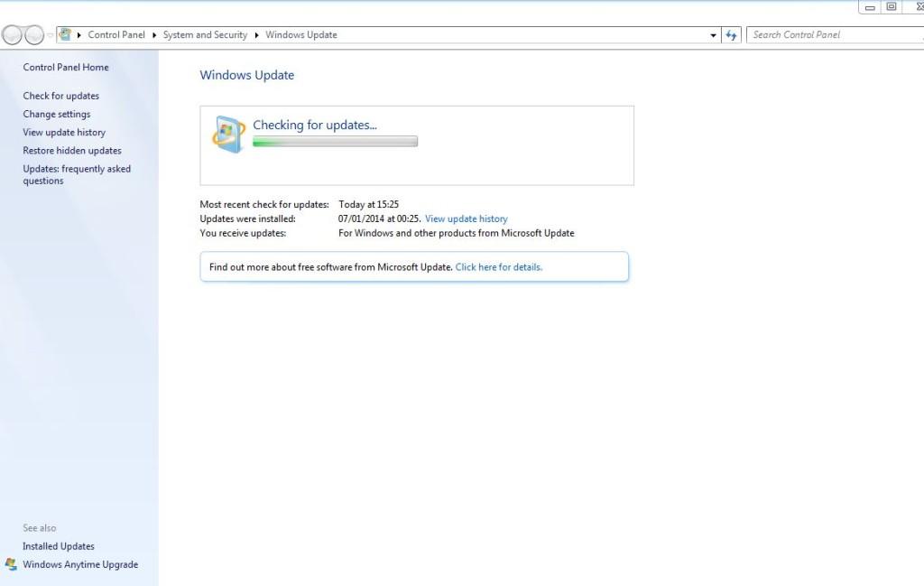Image resolution: width=924 pixels, height=586 pixels.
Task: Expand the breadcrumb arrow after System and Security
Action: pyautogui.click(x=255, y=34)
